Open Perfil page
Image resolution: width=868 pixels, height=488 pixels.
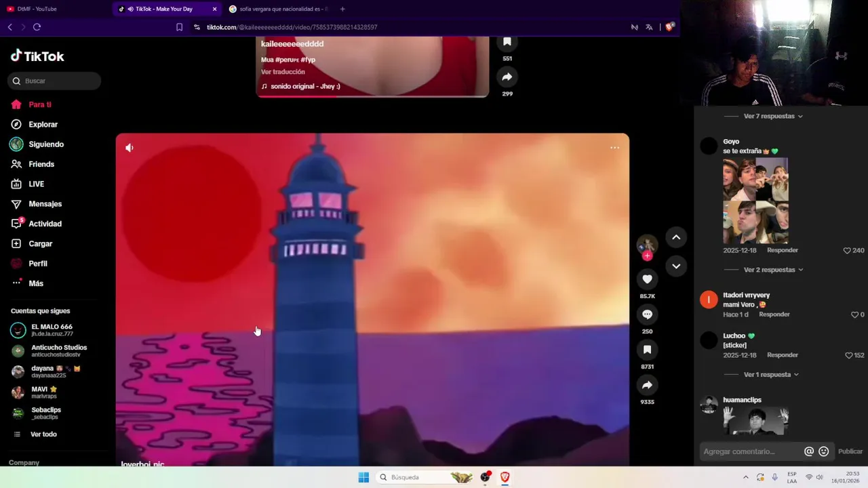[29, 264]
